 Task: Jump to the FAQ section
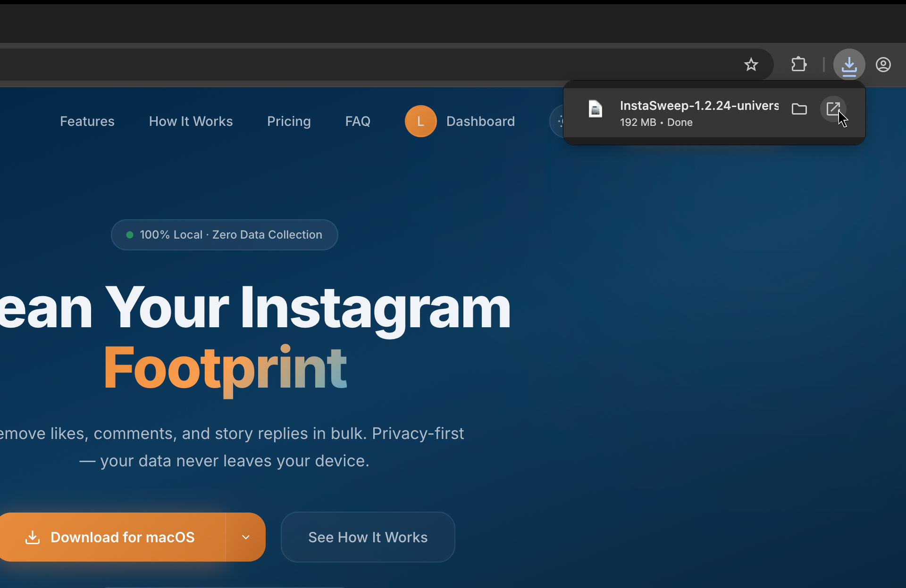(358, 121)
